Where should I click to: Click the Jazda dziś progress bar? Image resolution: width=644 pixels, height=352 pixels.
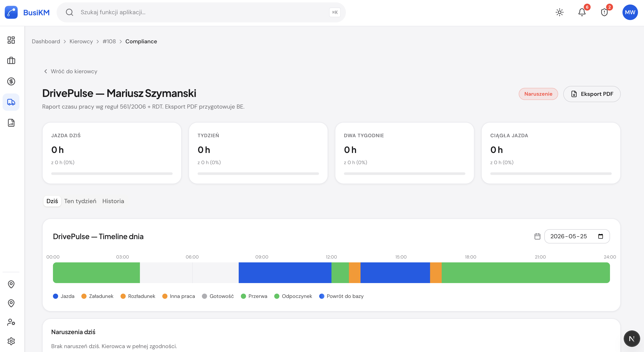coord(112,174)
